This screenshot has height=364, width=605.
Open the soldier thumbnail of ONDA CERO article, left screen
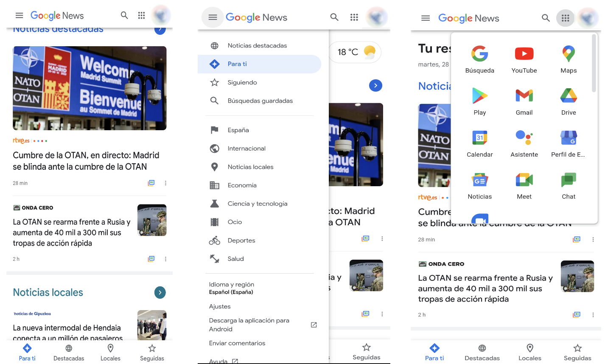click(x=152, y=220)
